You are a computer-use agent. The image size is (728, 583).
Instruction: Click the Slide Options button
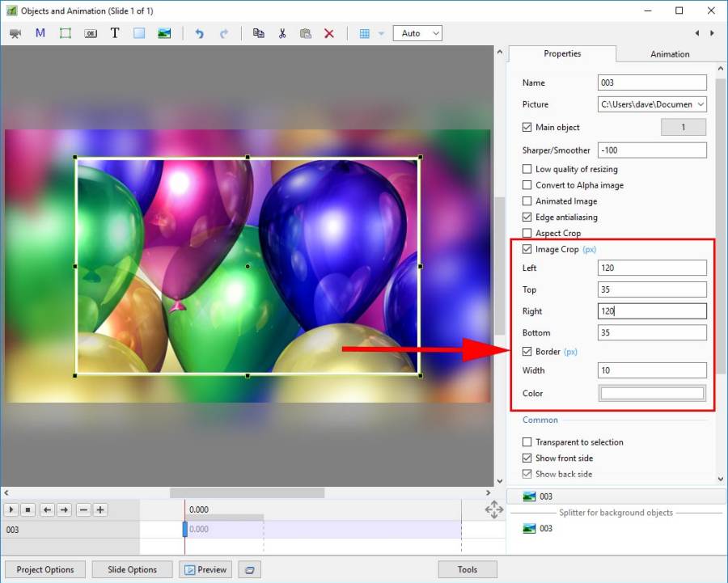[132, 569]
